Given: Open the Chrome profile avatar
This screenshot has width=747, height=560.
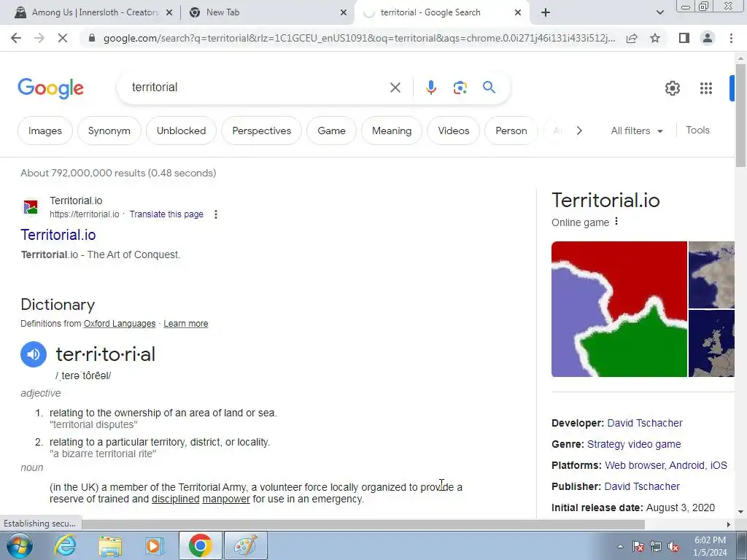Looking at the screenshot, I should (x=708, y=38).
